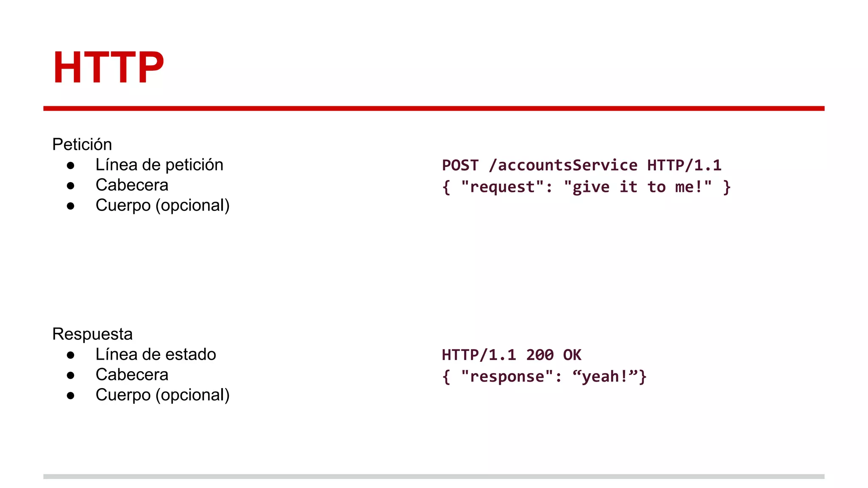Click the bullet dot beside Respuesta's Cuerpo (opcional)

(x=71, y=396)
